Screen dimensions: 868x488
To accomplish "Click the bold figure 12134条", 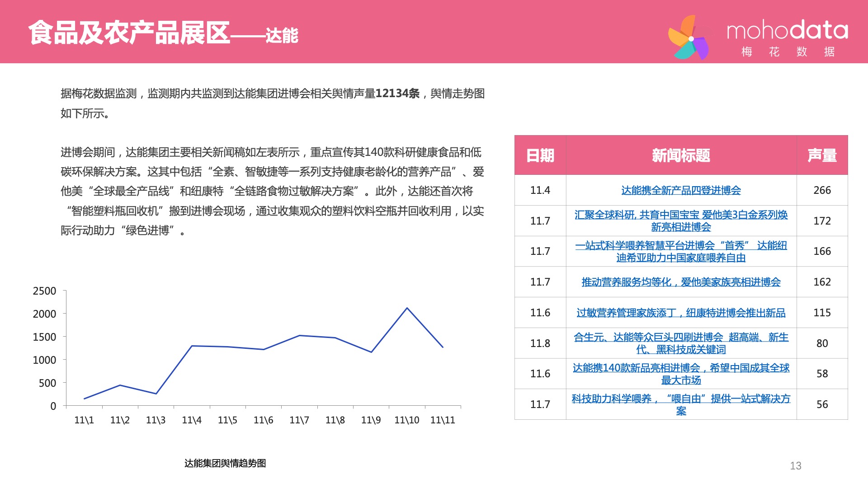I will pos(397,94).
